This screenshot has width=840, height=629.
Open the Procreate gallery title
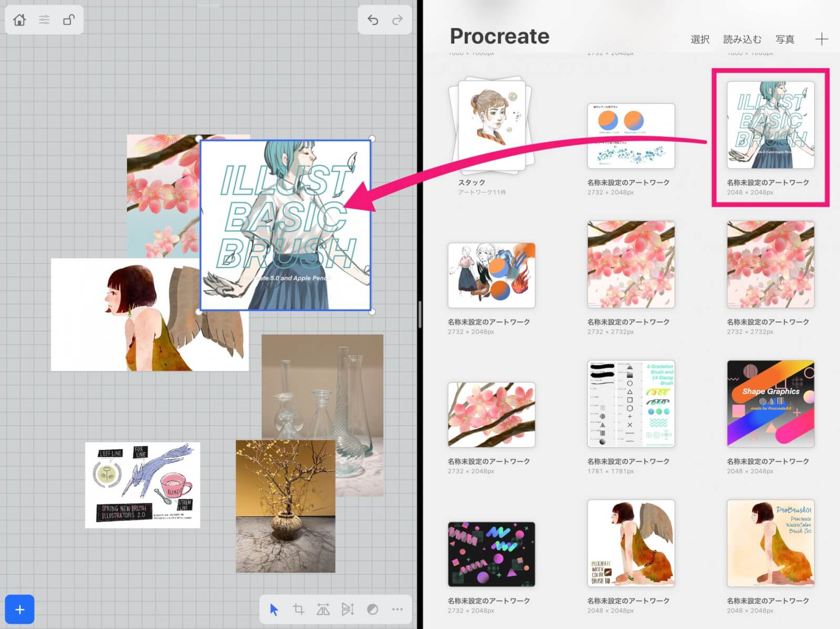point(499,36)
